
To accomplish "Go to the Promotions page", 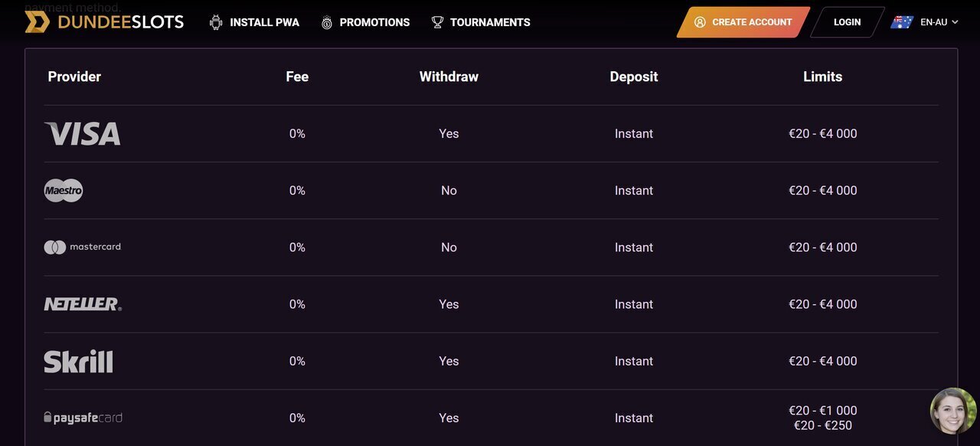I will (x=374, y=22).
